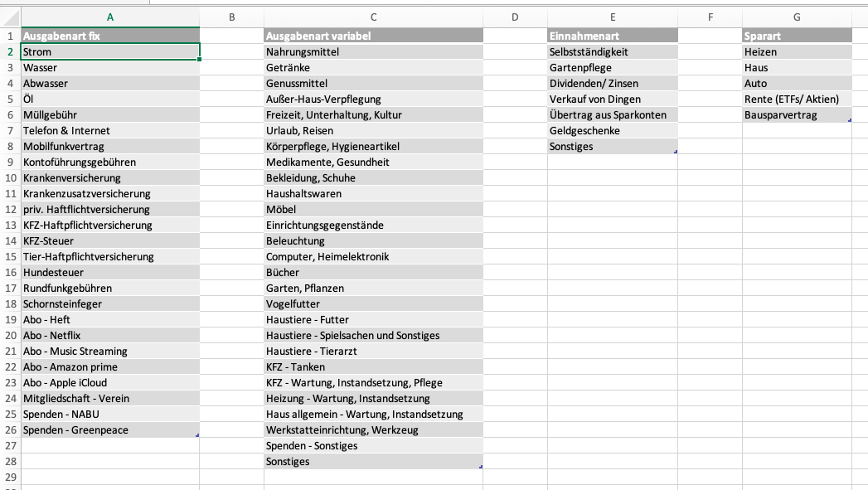Select the 'Nahrungsmittel' cell
Viewport: 868px width, 490px height.
[x=374, y=51]
